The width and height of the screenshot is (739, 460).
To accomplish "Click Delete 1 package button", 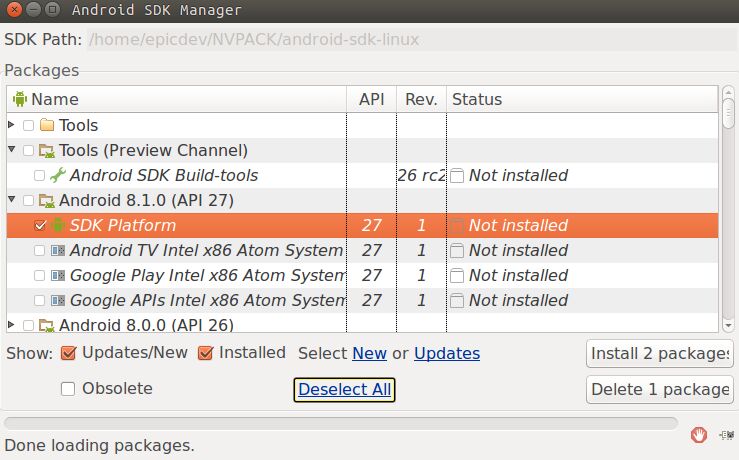I will (x=660, y=389).
